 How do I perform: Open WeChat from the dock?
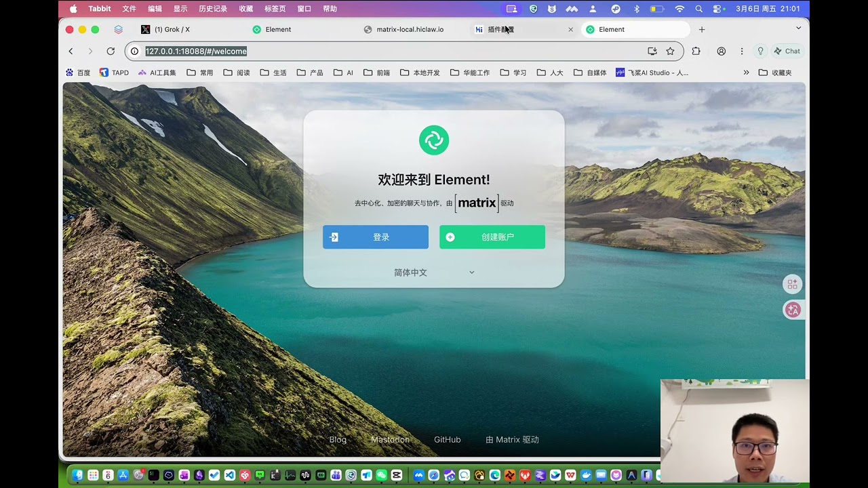click(x=381, y=475)
